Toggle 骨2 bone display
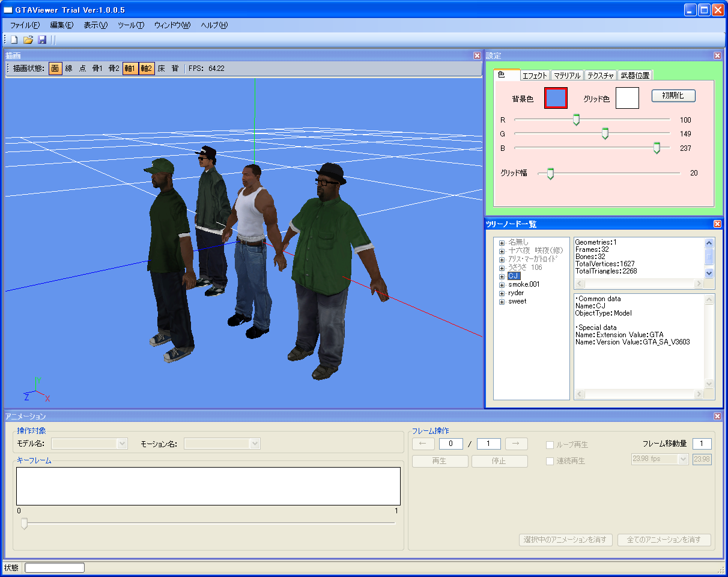 (114, 69)
